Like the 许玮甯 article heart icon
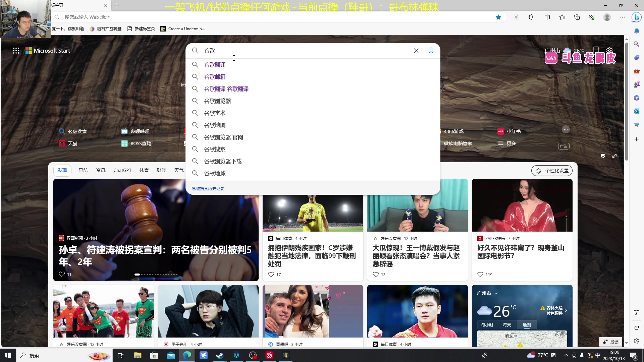 pos(480,275)
